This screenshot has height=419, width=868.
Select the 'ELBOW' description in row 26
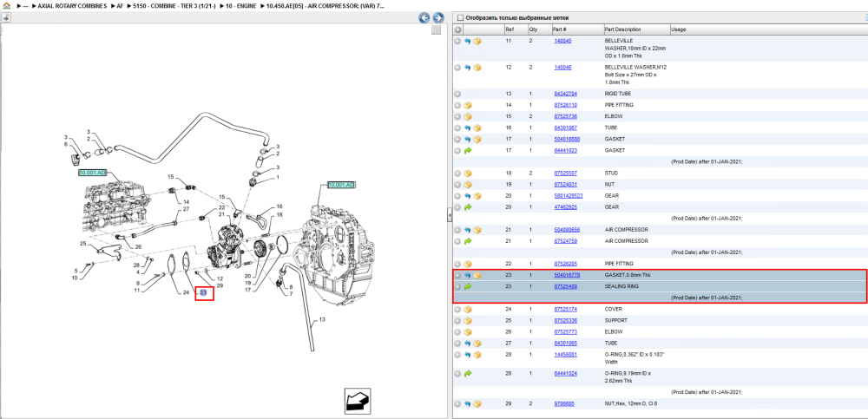tap(614, 332)
